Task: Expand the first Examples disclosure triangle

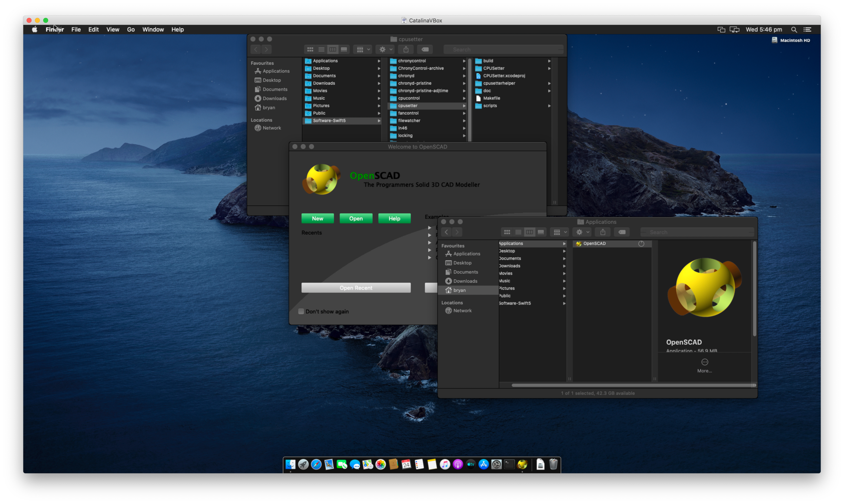Action: pyautogui.click(x=429, y=228)
